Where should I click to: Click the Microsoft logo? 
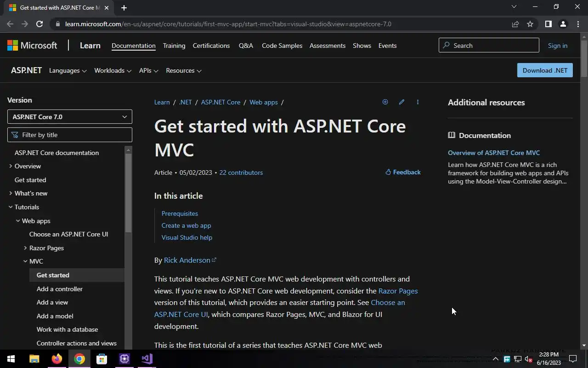click(32, 45)
